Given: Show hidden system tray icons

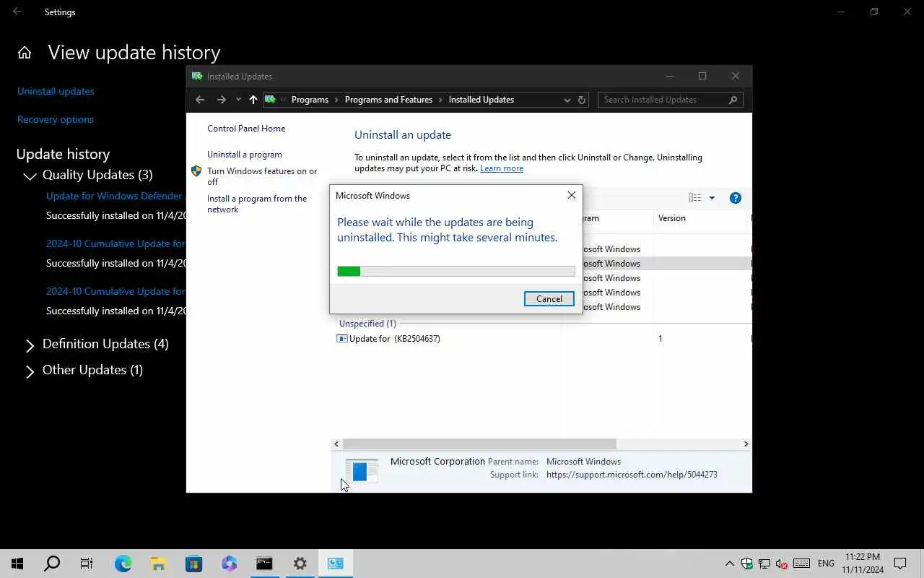Looking at the screenshot, I should [729, 564].
